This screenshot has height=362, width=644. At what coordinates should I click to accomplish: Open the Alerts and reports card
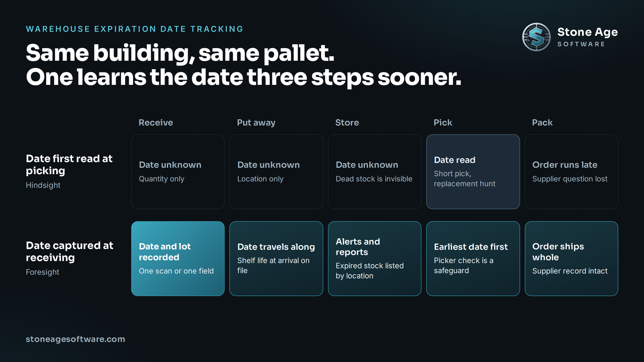point(375,259)
